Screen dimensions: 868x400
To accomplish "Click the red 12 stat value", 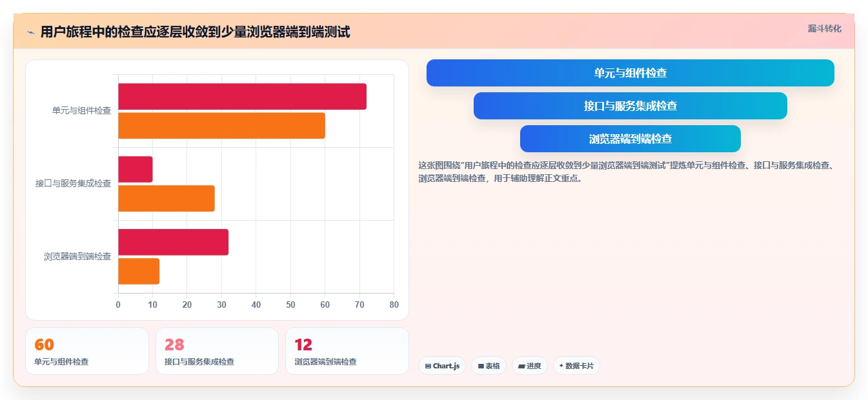I will click(x=303, y=345).
